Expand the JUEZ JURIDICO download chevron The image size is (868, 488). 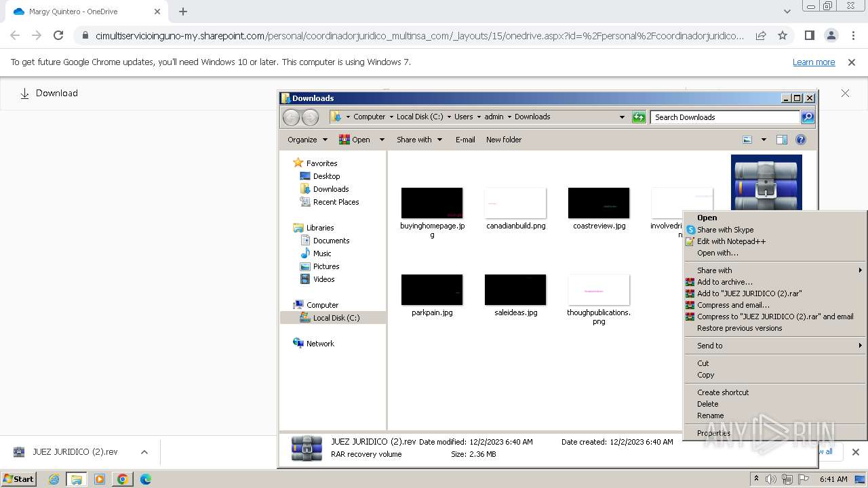click(144, 452)
